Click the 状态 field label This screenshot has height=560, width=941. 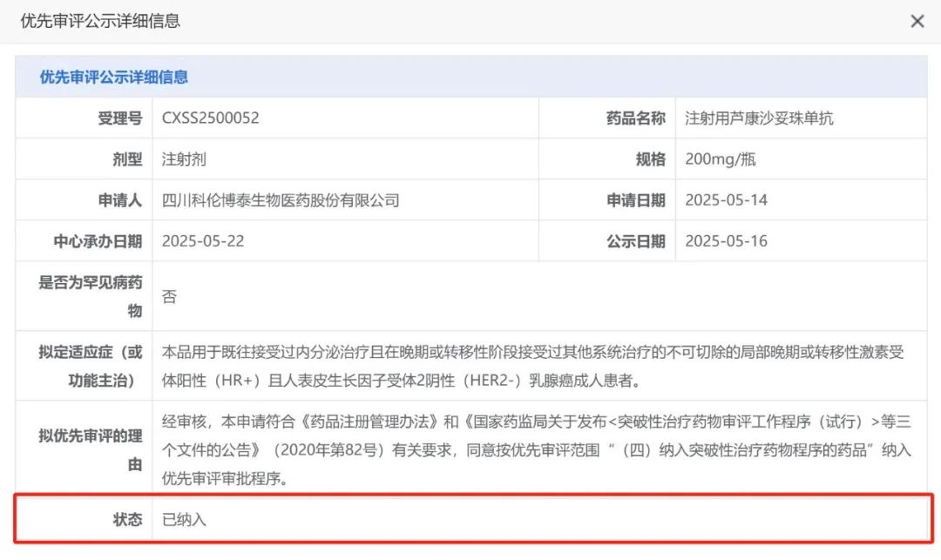(x=127, y=520)
